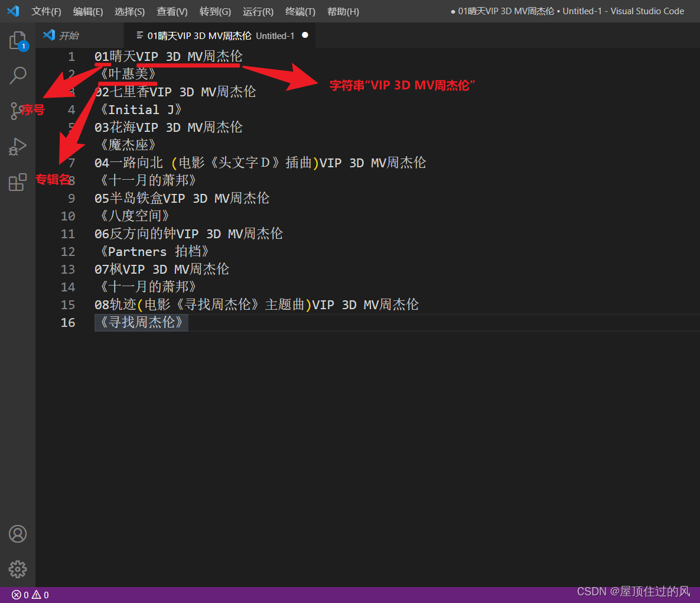
Task: Click line number 16 in gutter
Action: click(x=68, y=323)
